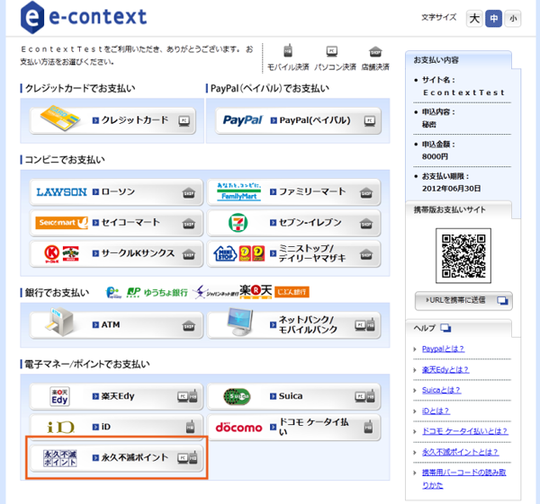Click the Rakuten Edy logo
The image size is (540, 504).
[60, 397]
